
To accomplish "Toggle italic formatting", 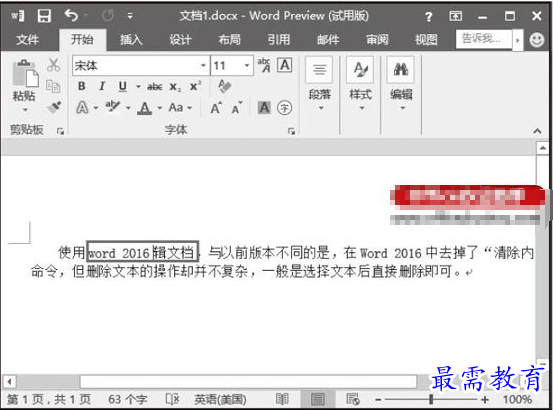I will [102, 86].
